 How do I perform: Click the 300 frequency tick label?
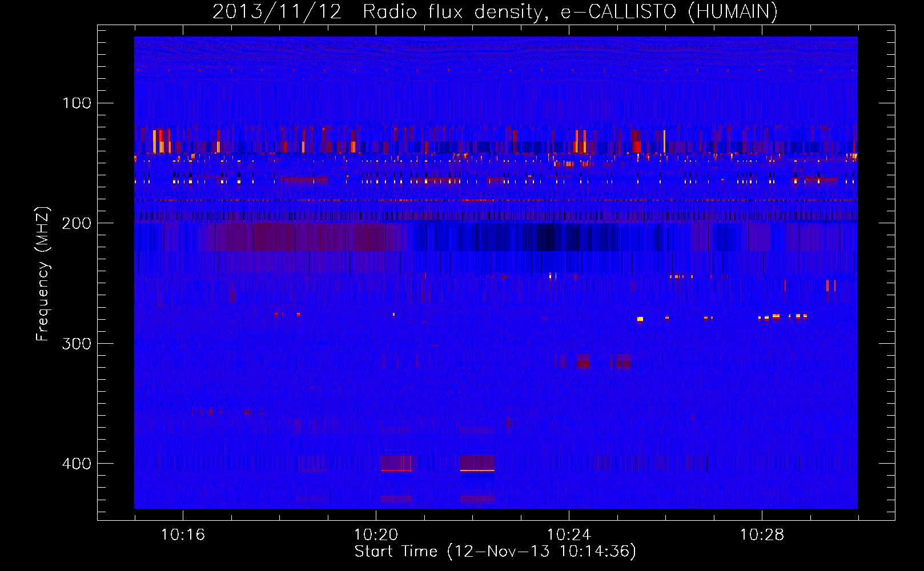[x=77, y=344]
